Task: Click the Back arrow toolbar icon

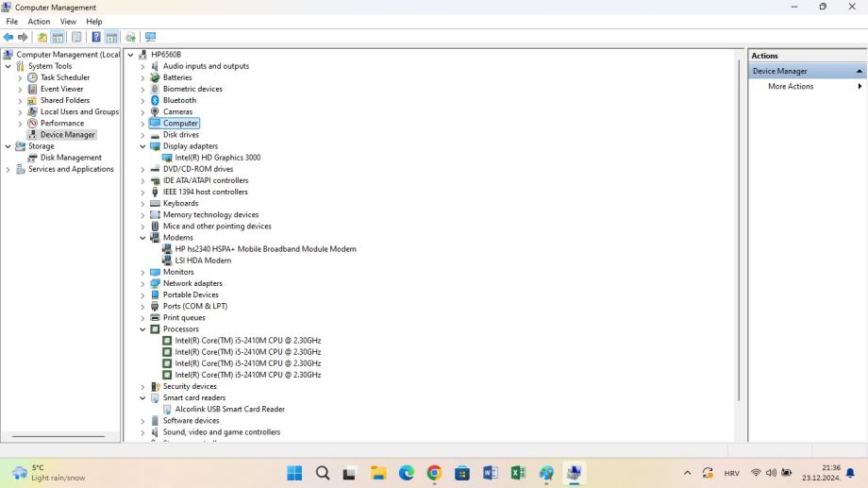Action: click(x=8, y=37)
